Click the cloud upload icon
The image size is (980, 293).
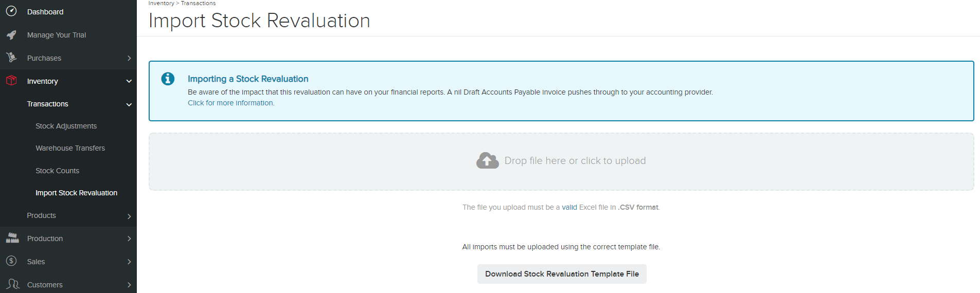pos(487,161)
